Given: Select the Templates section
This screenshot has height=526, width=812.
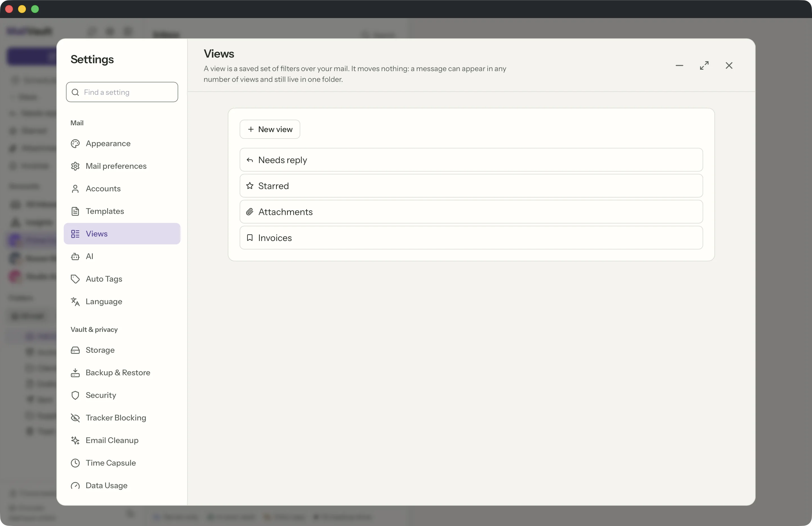Looking at the screenshot, I should (122, 211).
